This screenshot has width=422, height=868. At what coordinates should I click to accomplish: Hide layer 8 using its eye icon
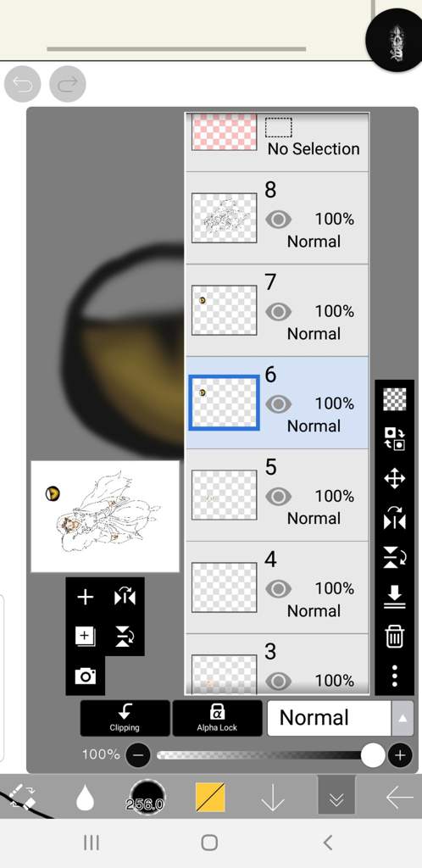pos(278,220)
